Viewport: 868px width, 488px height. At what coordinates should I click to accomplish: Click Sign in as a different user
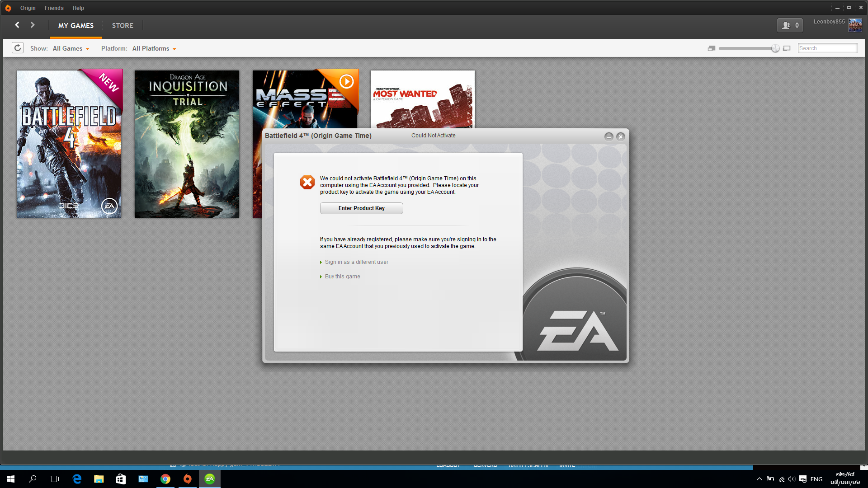(x=356, y=262)
